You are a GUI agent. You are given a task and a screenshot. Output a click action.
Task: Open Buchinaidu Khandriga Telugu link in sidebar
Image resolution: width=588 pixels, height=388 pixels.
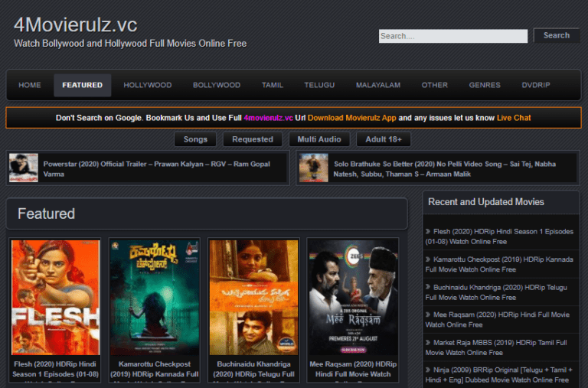tap(496, 292)
